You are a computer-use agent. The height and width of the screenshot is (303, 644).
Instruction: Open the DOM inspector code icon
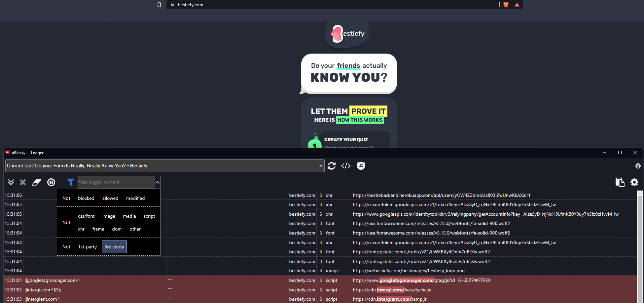pos(346,166)
